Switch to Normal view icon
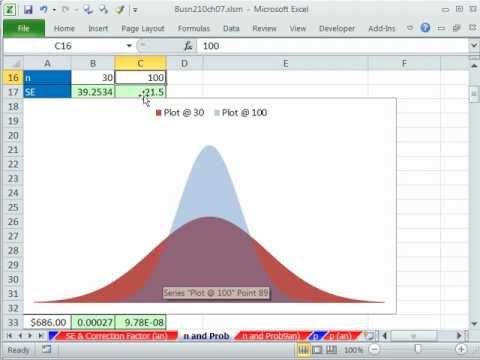The width and height of the screenshot is (480, 360). [x=303, y=350]
